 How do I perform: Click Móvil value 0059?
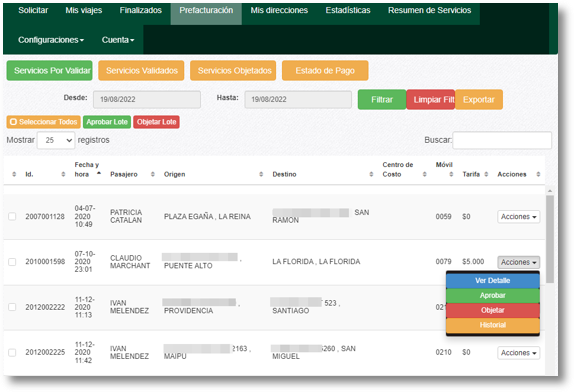(443, 217)
